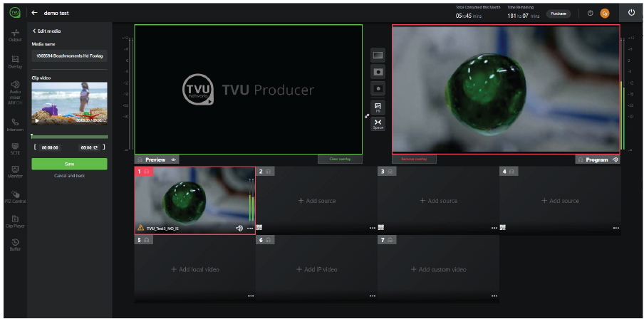Click Save button in Edit media
This screenshot has height=319, width=644.
[69, 164]
